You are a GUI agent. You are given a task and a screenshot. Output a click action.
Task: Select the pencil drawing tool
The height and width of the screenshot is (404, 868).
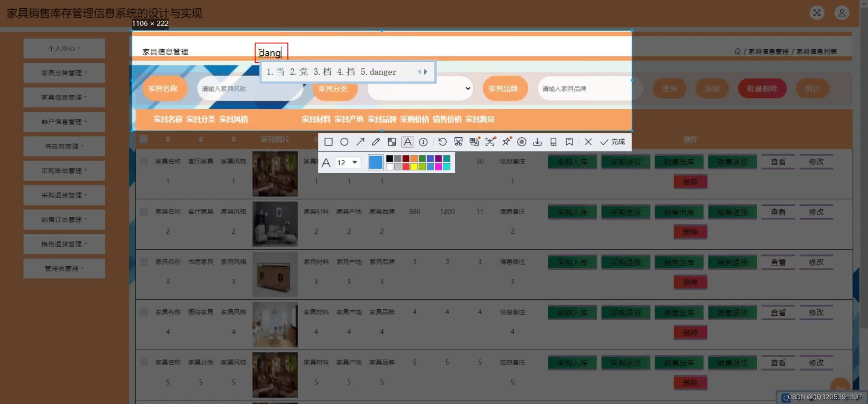point(376,142)
